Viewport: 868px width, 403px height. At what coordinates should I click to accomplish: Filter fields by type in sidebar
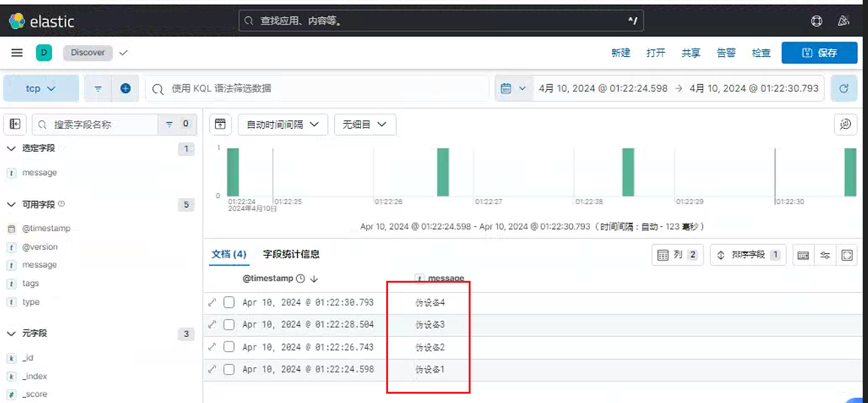[x=176, y=124]
